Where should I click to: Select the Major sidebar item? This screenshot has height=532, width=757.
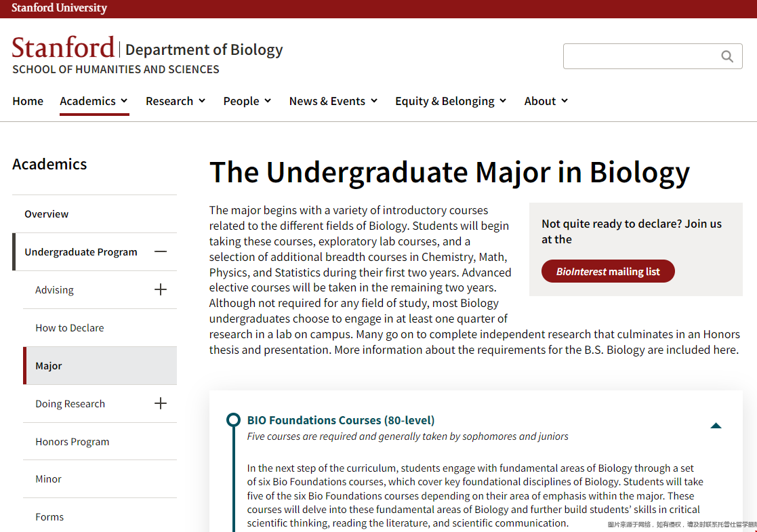click(x=100, y=365)
